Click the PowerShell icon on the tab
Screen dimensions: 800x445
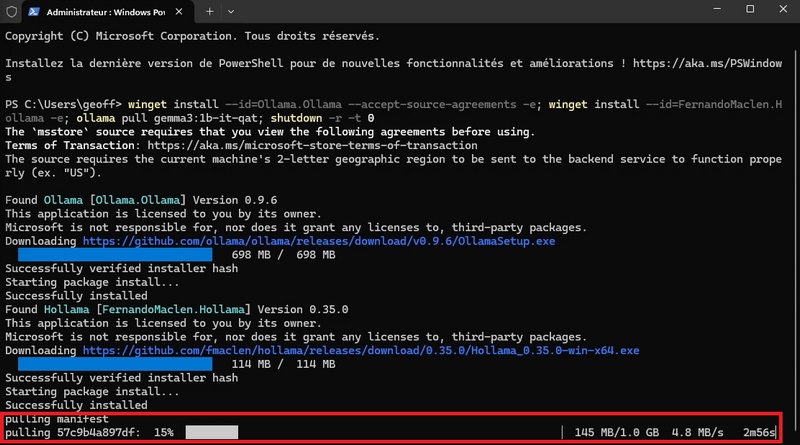pyautogui.click(x=34, y=12)
